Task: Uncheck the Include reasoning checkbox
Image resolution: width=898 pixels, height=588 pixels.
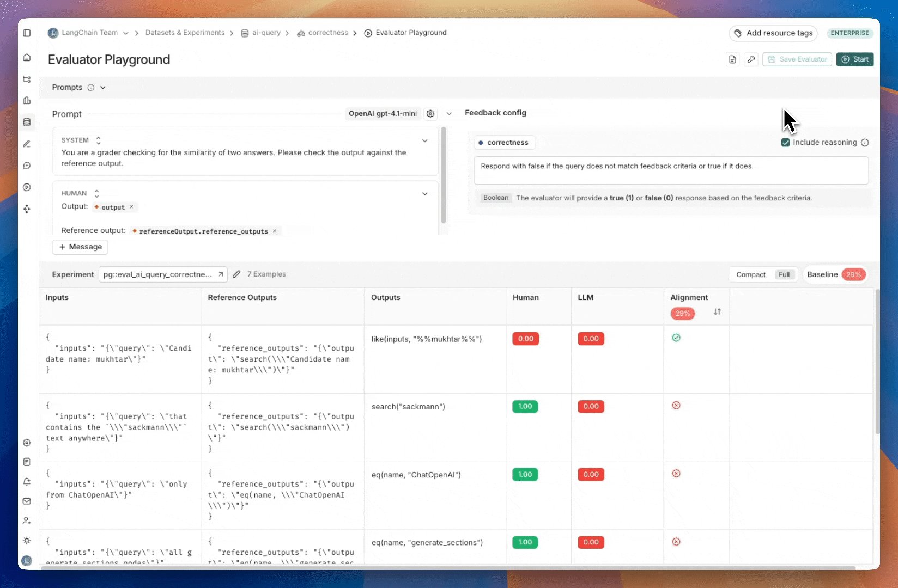Action: pos(785,143)
